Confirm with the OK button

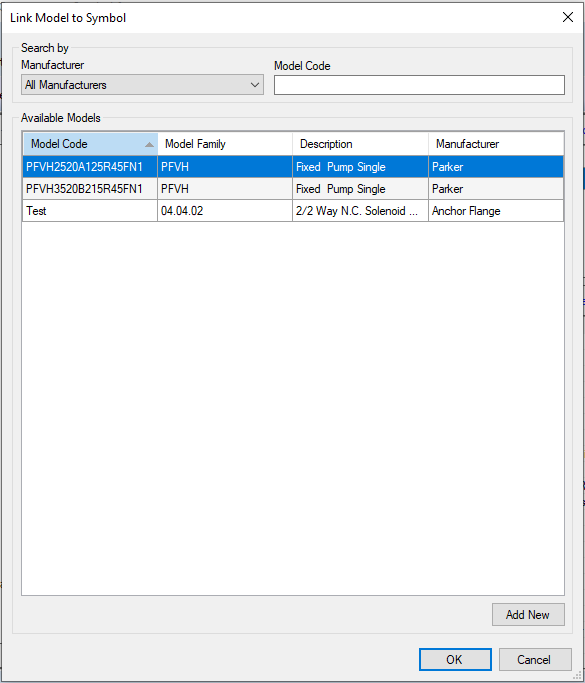pos(455,659)
